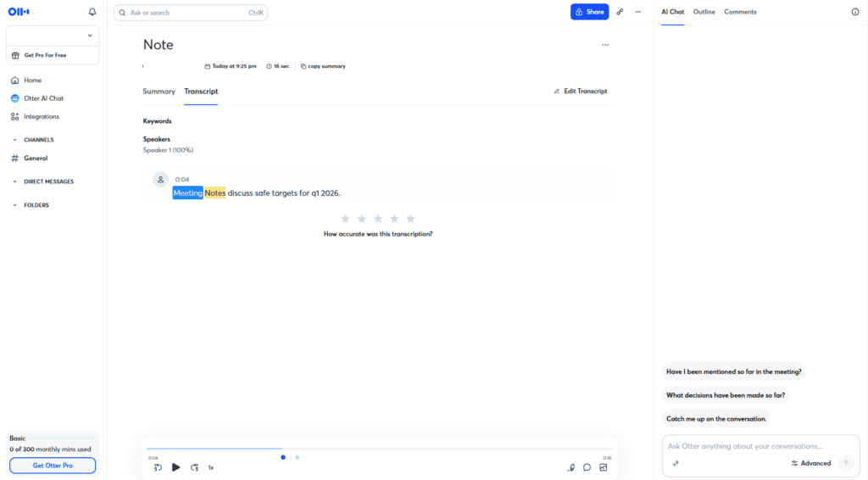Select 'Catch me up on the conversation'
868x480 pixels.
[x=716, y=419]
